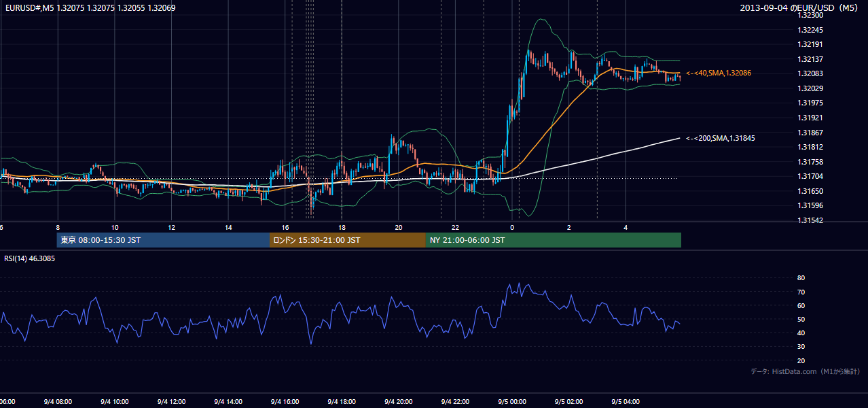Image resolution: width=868 pixels, height=408 pixels.
Task: Click the 40 SMA 1.32086 label
Action: point(719,73)
